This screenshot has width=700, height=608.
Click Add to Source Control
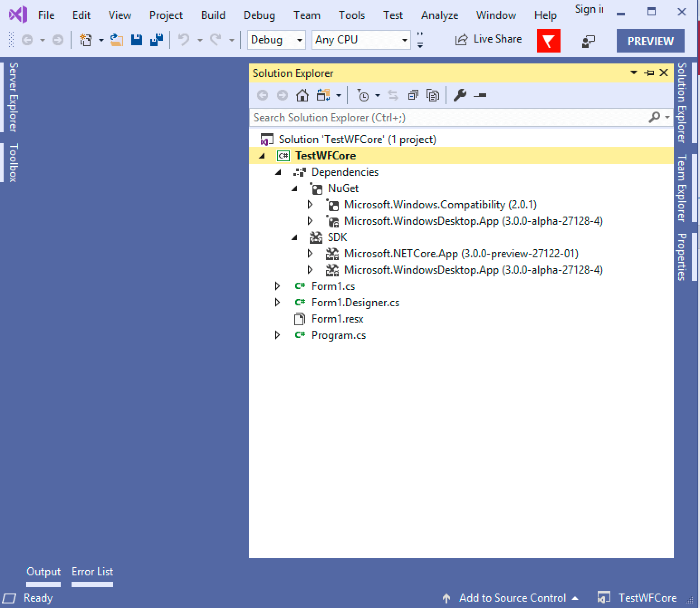tap(512, 598)
